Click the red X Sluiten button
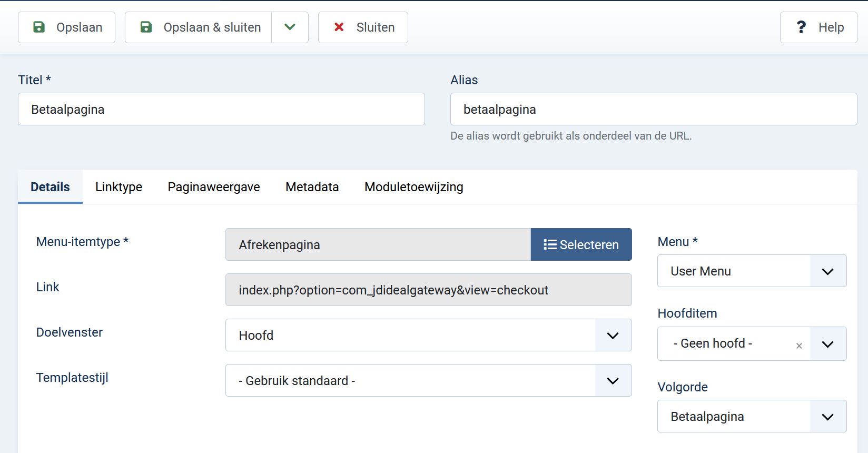The image size is (868, 453). 363,27
